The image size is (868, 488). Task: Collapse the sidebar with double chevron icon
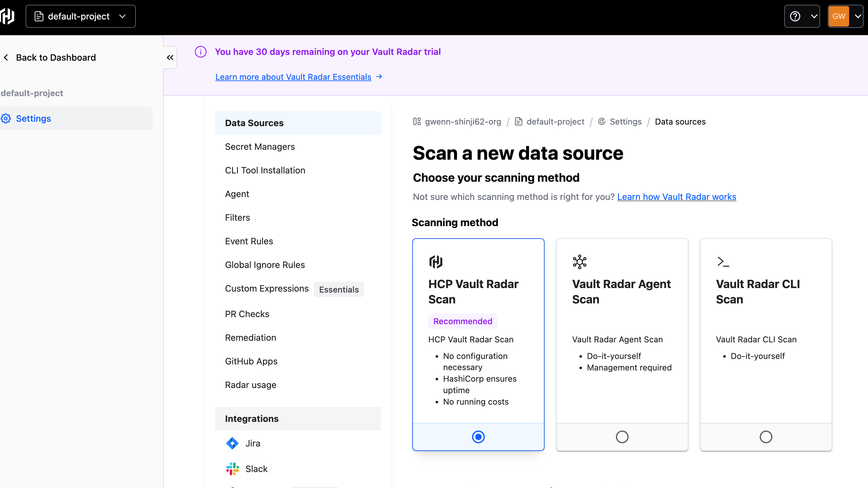(x=170, y=57)
